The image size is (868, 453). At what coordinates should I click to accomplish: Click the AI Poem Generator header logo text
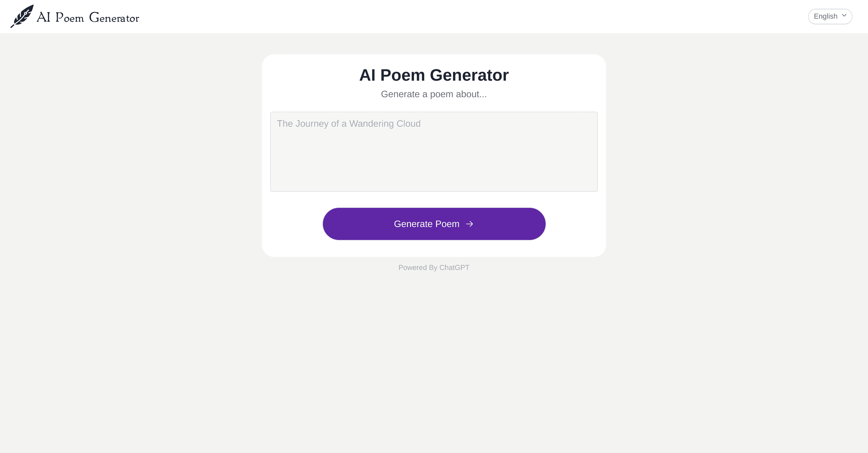click(88, 17)
